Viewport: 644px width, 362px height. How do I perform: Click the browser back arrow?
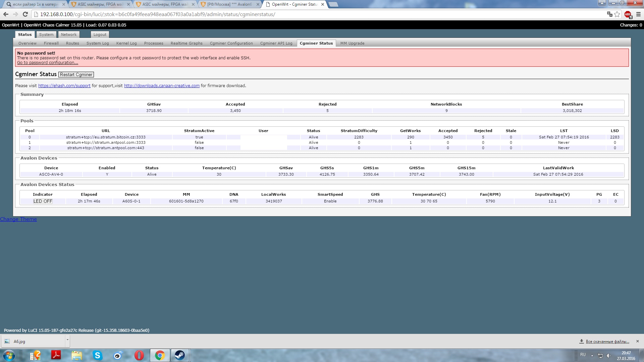coord(6,14)
